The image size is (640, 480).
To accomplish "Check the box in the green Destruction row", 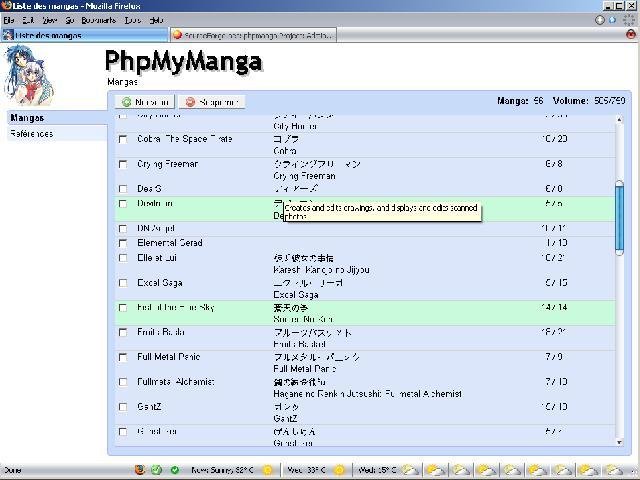I will tap(123, 204).
